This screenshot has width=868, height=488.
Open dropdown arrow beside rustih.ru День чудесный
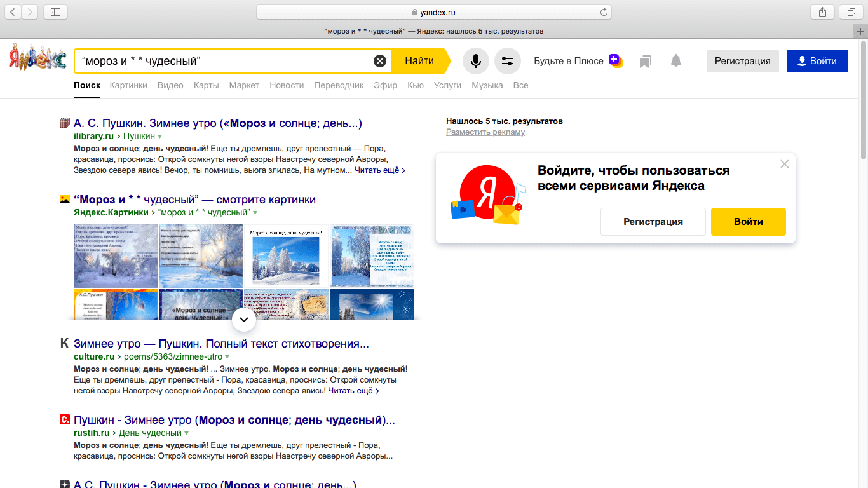coord(187,433)
